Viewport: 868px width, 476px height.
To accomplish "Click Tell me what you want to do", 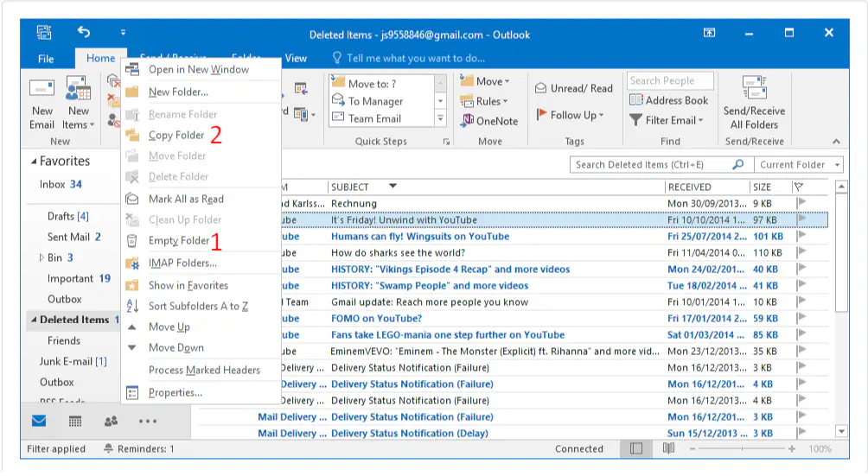I will [x=409, y=59].
